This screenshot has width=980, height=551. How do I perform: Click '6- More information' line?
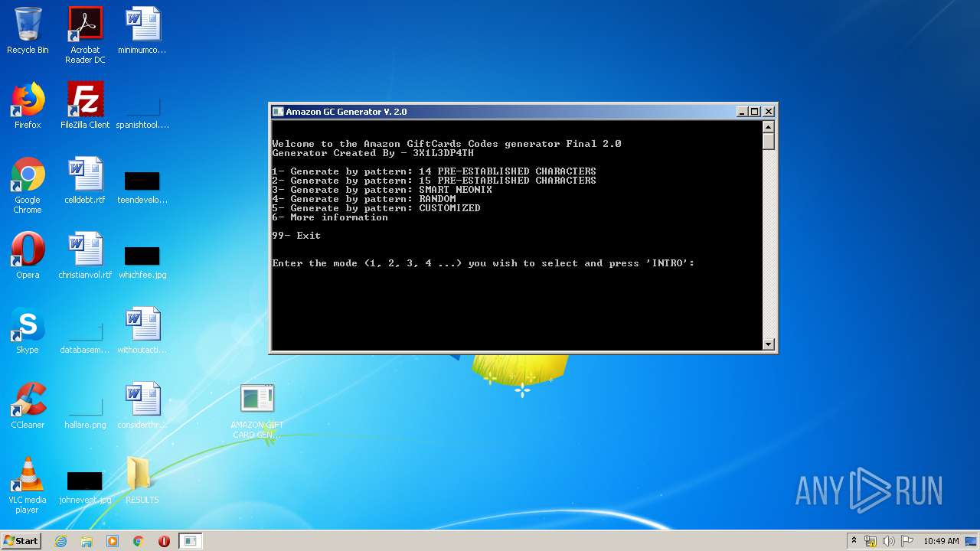(x=330, y=217)
